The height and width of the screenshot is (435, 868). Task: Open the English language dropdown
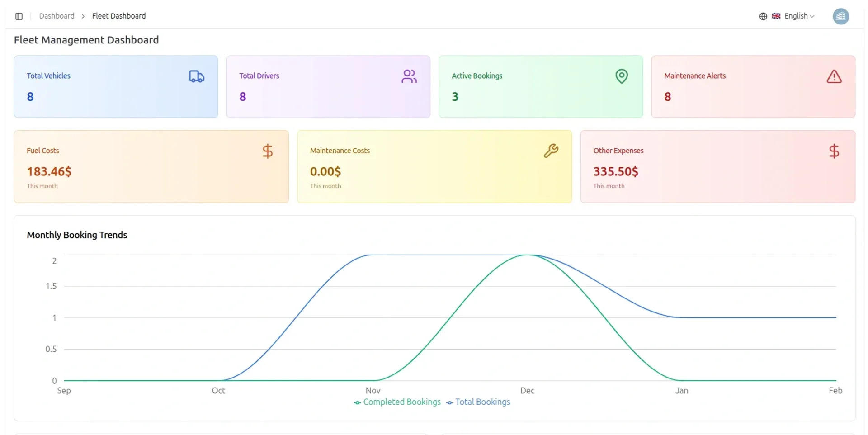click(793, 16)
